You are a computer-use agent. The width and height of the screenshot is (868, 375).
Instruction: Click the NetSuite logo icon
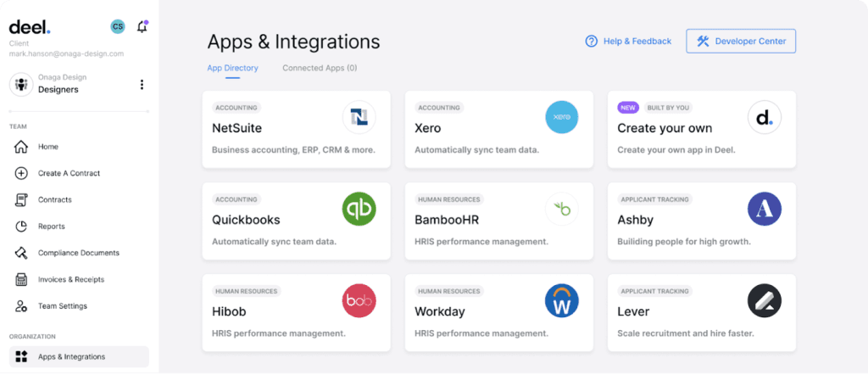[359, 117]
